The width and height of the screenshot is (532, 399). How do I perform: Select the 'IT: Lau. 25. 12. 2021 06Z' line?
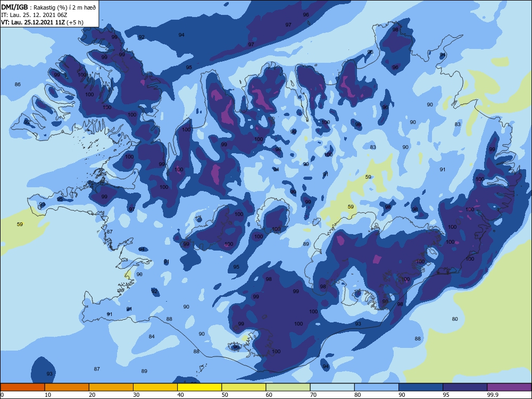click(x=34, y=15)
